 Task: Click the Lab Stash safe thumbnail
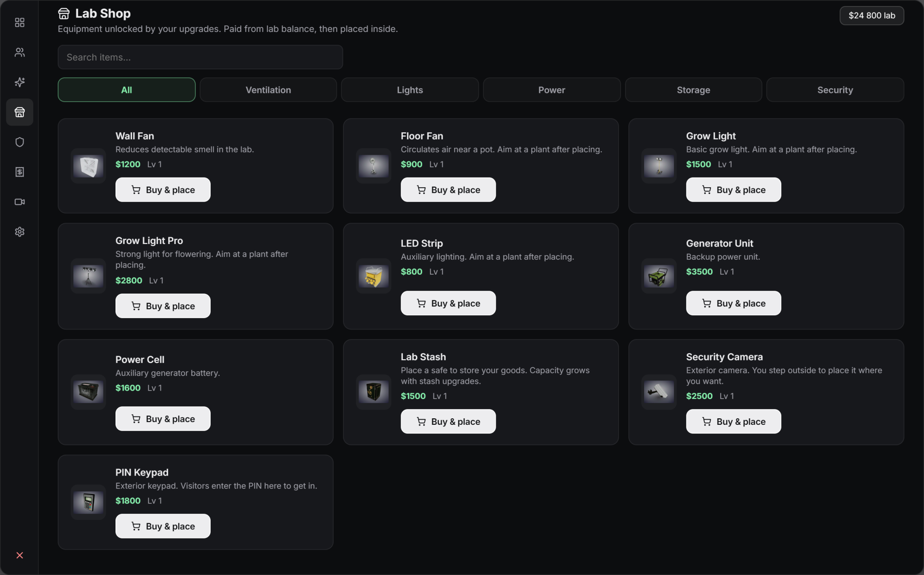374,392
